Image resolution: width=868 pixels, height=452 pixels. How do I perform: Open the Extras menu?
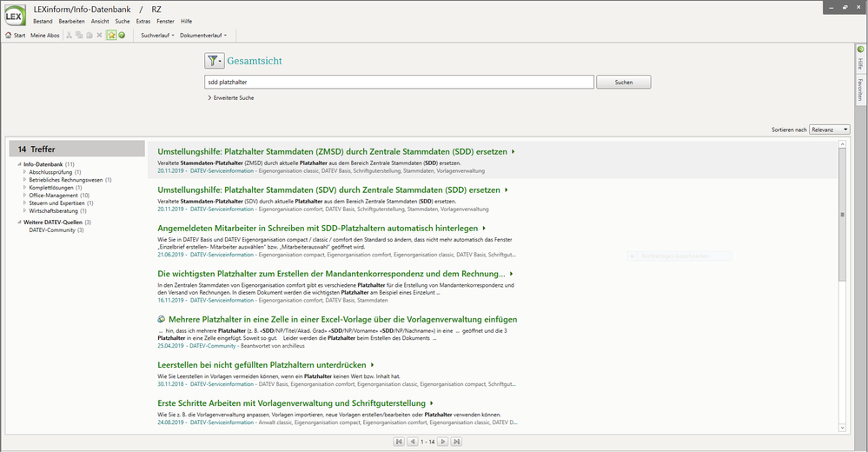(143, 21)
